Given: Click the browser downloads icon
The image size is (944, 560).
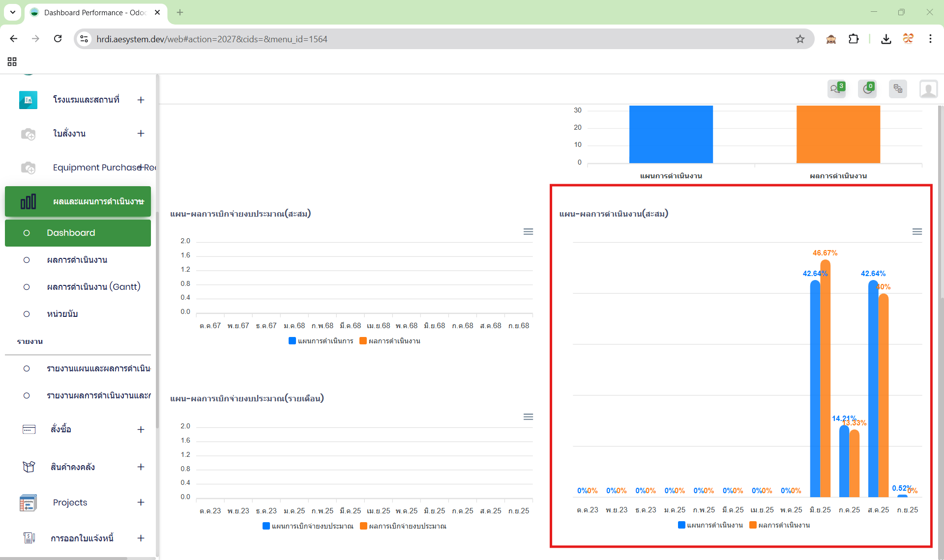Looking at the screenshot, I should coord(886,39).
